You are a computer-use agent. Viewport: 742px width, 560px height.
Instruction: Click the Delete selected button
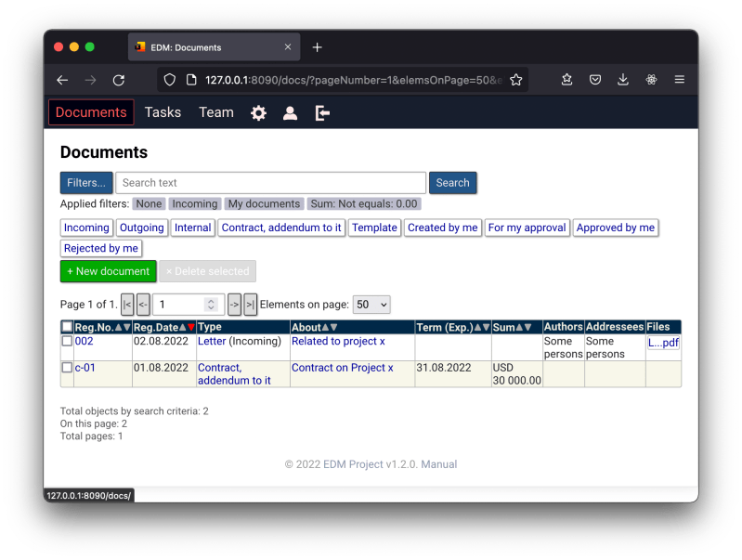click(x=207, y=271)
